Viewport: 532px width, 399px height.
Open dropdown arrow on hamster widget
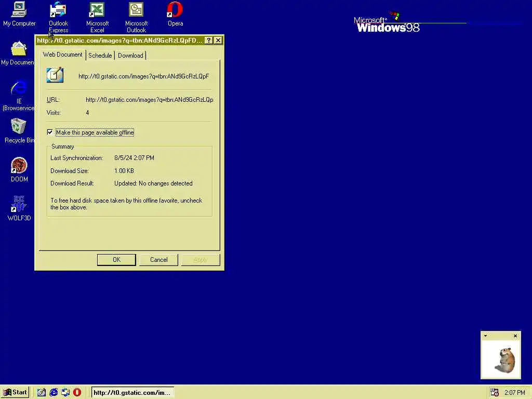pos(486,336)
